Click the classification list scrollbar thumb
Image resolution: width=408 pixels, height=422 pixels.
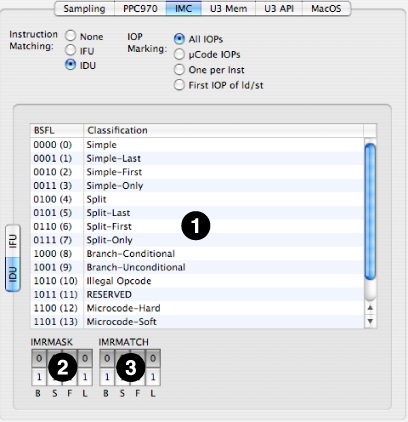pos(370,212)
